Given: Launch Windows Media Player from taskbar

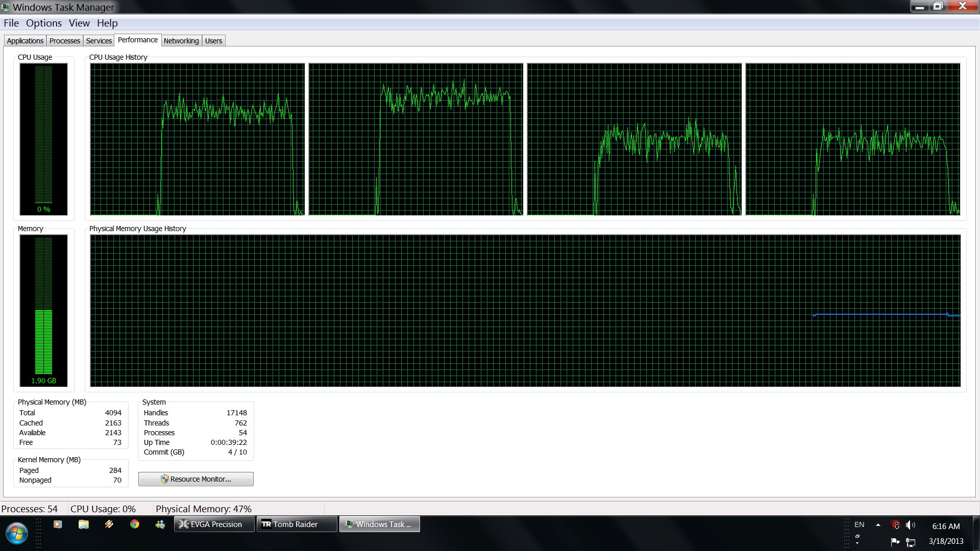Looking at the screenshot, I should point(58,524).
